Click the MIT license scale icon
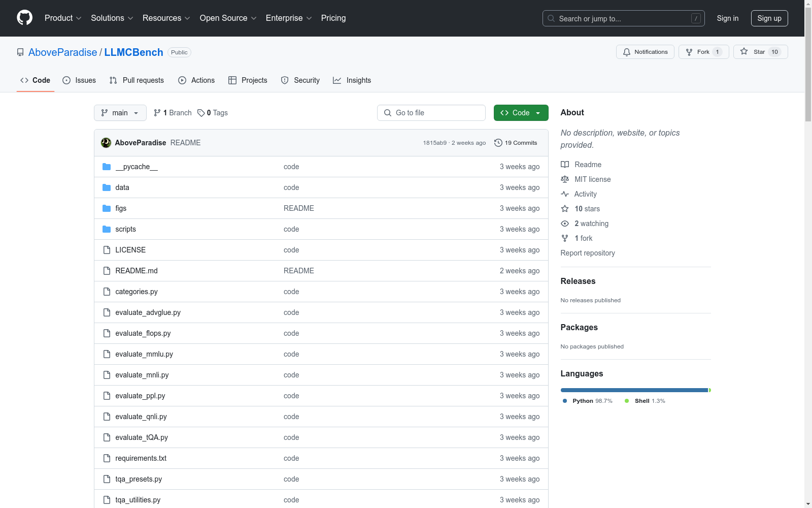The height and width of the screenshot is (508, 812). pyautogui.click(x=565, y=179)
